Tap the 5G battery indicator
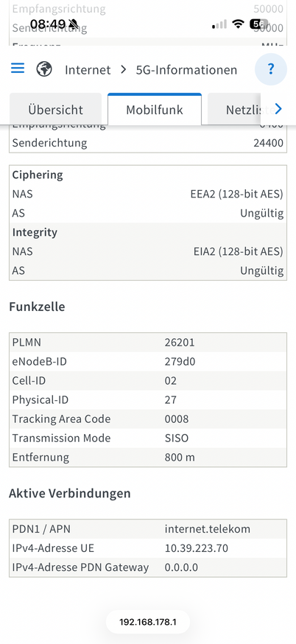The height and width of the screenshot is (644, 296). click(259, 24)
